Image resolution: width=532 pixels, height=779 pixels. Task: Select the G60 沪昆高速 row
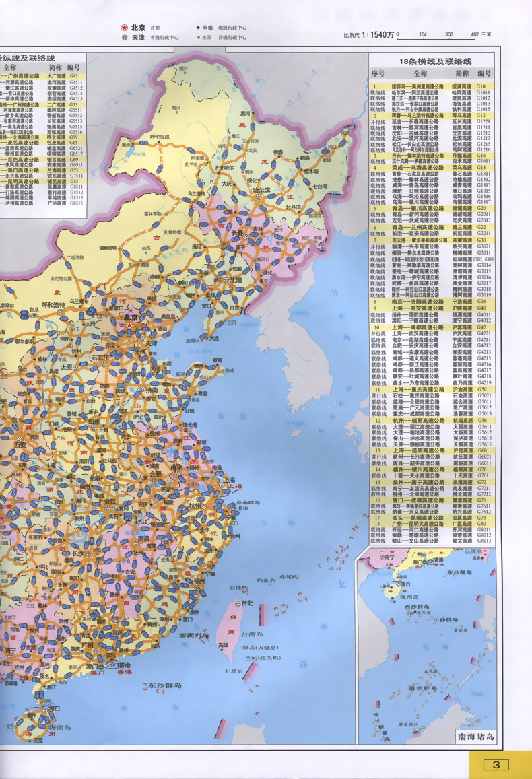432,450
